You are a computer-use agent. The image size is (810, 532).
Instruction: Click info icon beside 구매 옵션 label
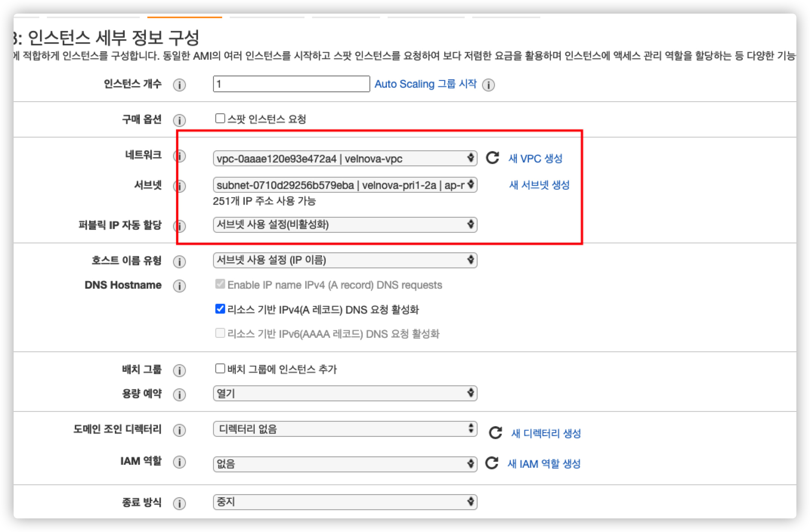179,121
